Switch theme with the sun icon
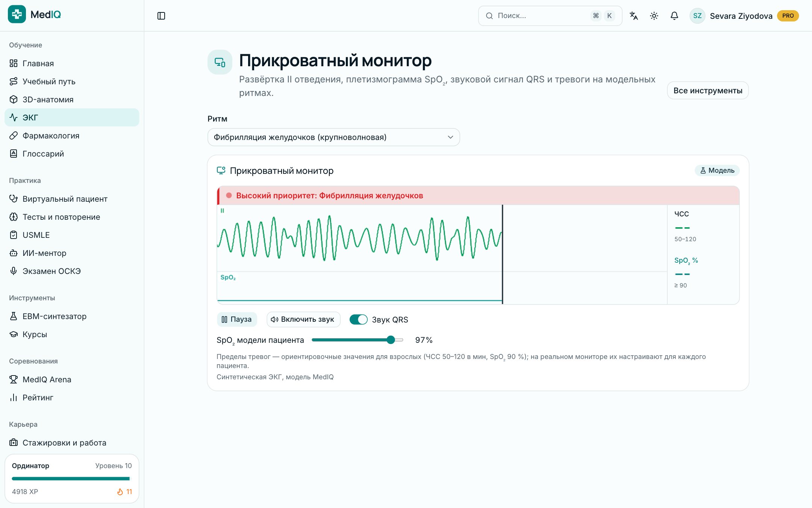This screenshot has height=508, width=812. 654,16
